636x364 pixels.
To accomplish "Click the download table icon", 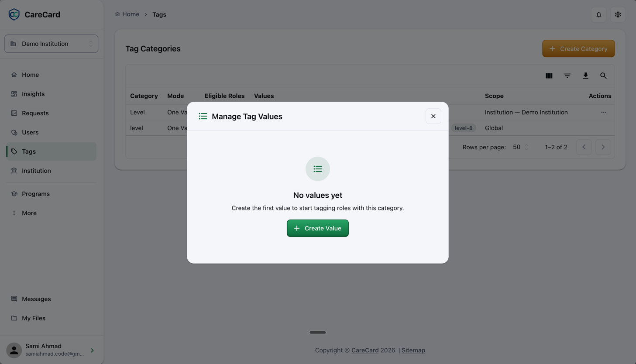I will point(585,76).
